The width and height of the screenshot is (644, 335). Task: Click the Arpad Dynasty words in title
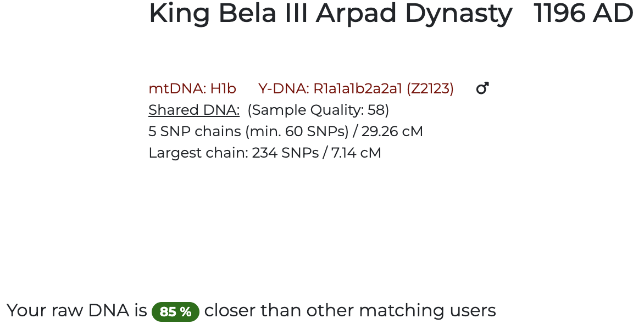point(414,14)
